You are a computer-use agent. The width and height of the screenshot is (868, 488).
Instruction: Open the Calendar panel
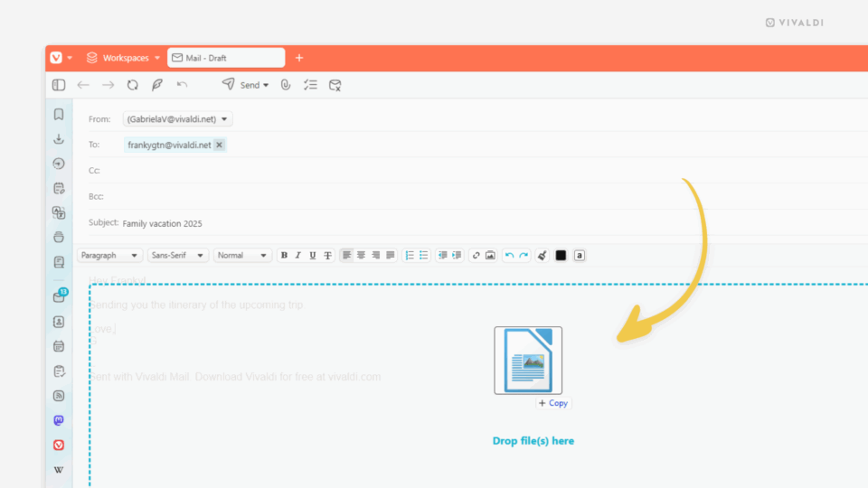tap(59, 346)
